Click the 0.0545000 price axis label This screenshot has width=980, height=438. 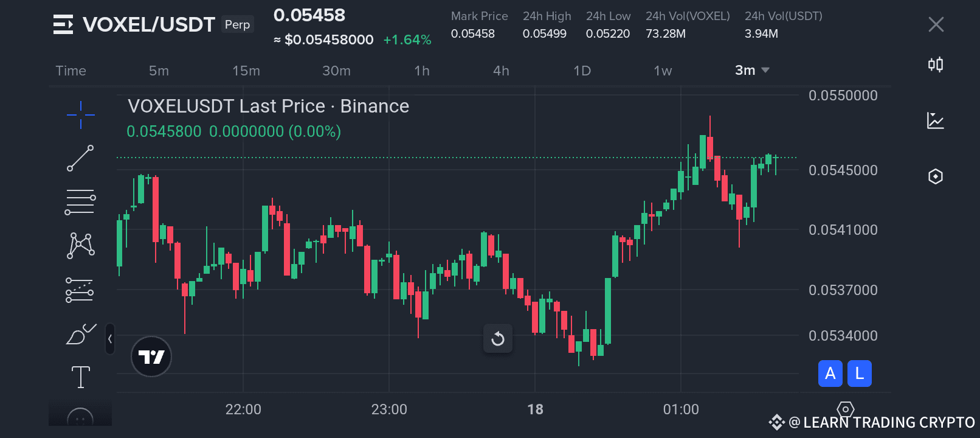(843, 170)
